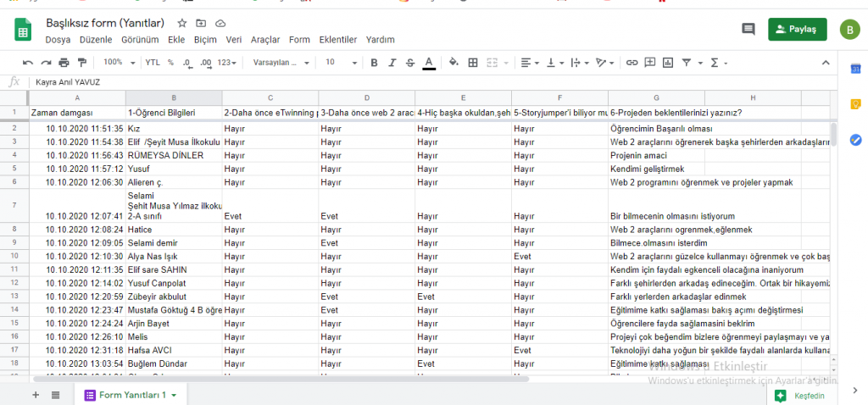Image resolution: width=868 pixels, height=405 pixels.
Task: Click the green Paylaş button
Action: [797, 29]
